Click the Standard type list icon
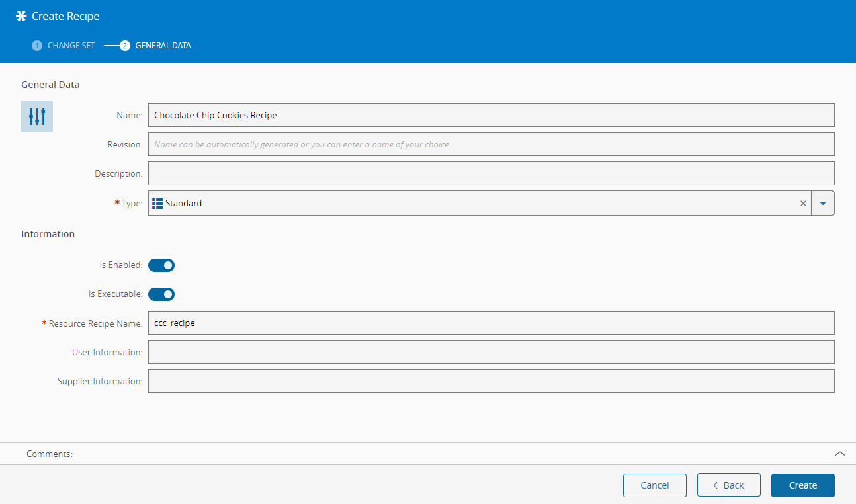Image resolution: width=856 pixels, height=504 pixels. pos(157,204)
